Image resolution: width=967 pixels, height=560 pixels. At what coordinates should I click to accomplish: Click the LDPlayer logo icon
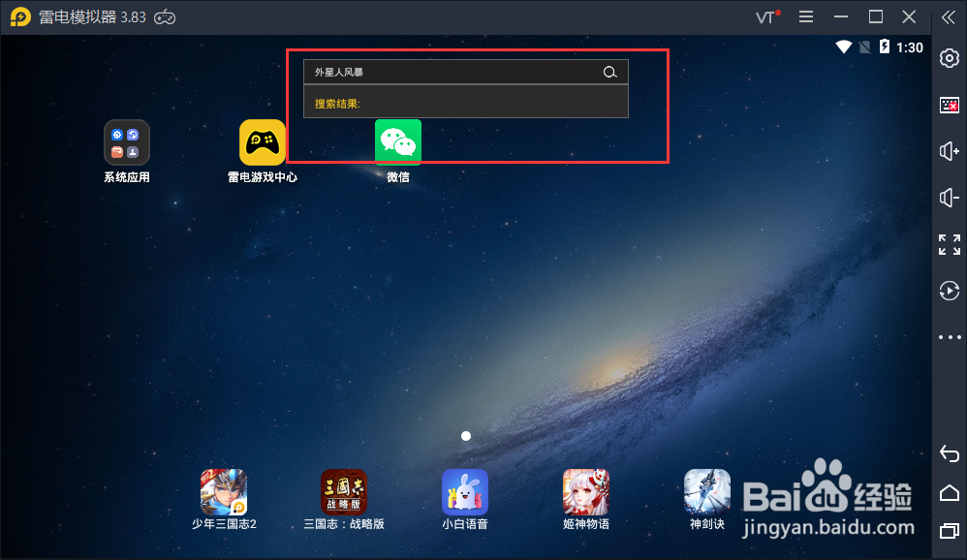(20, 16)
